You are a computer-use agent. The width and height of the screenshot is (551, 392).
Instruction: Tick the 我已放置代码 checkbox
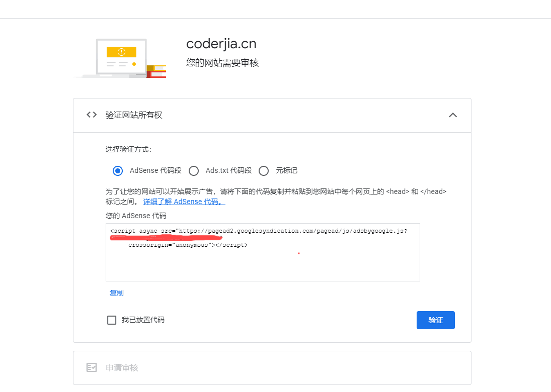tap(112, 320)
